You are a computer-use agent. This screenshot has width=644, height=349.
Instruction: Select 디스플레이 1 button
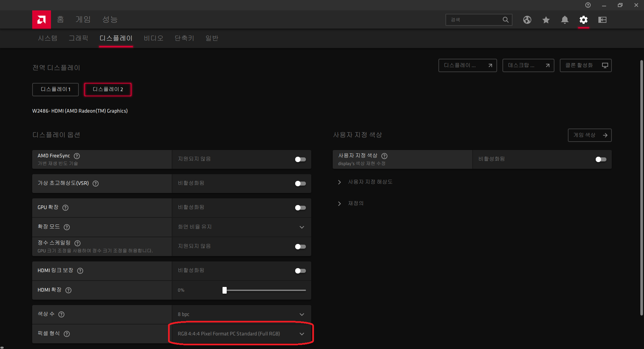pyautogui.click(x=55, y=90)
